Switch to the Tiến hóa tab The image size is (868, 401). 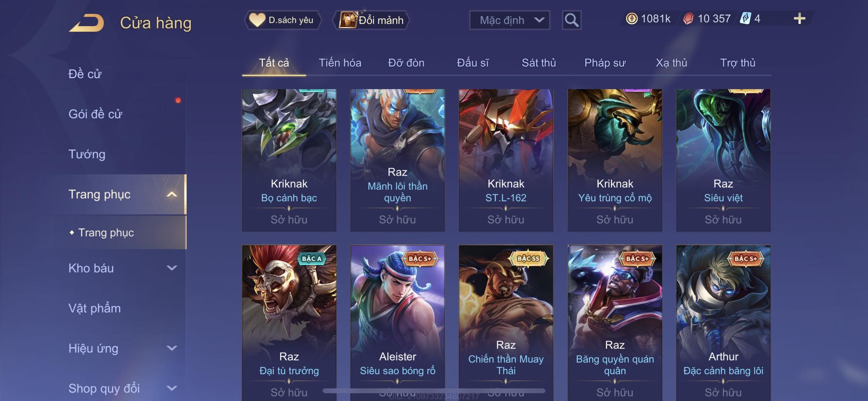tap(340, 63)
